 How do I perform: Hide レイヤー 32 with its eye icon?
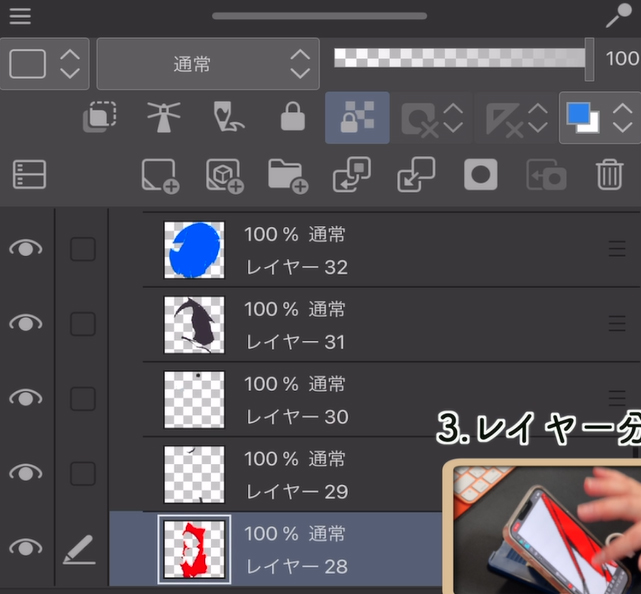(26, 249)
